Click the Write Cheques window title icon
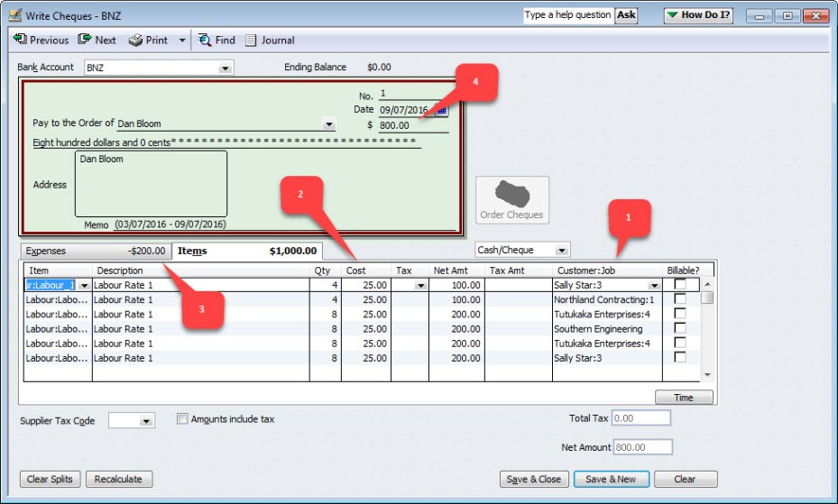This screenshot has width=838, height=504. pyautogui.click(x=15, y=15)
